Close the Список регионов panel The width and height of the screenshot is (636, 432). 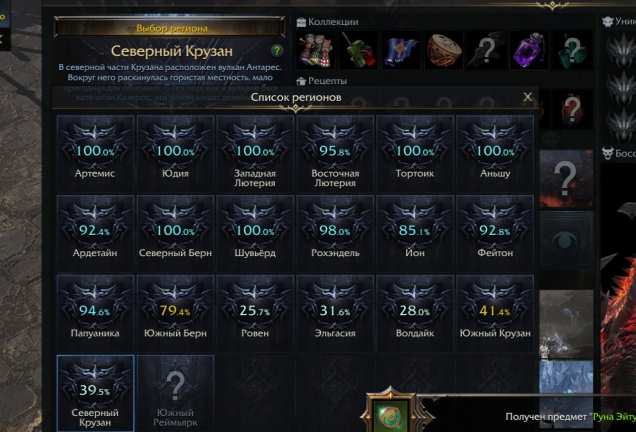(x=527, y=97)
